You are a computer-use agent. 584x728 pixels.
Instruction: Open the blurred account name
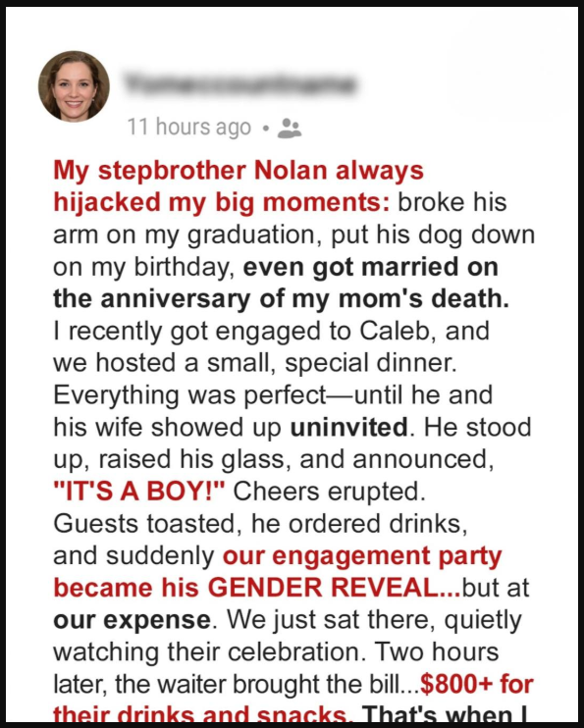coord(239,84)
